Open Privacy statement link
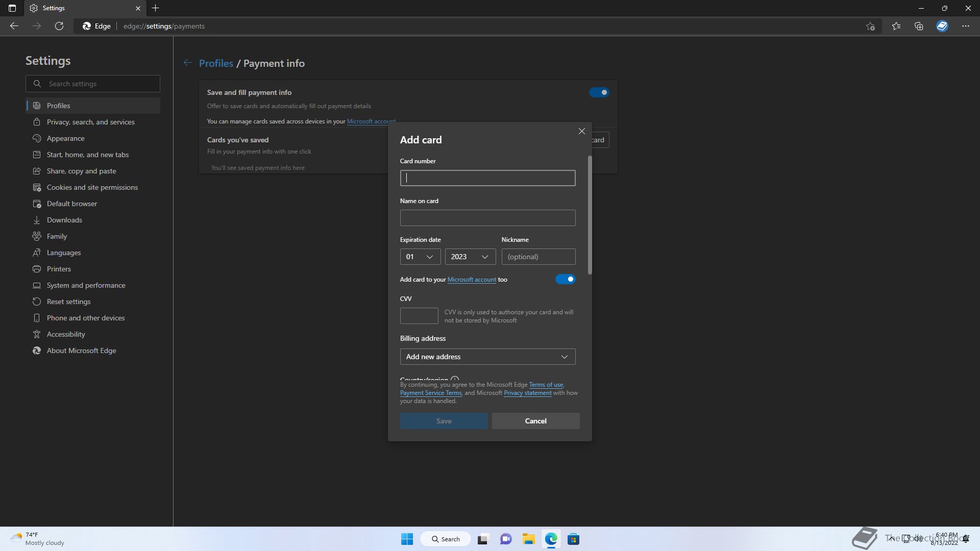This screenshot has width=980, height=551. [x=527, y=393]
